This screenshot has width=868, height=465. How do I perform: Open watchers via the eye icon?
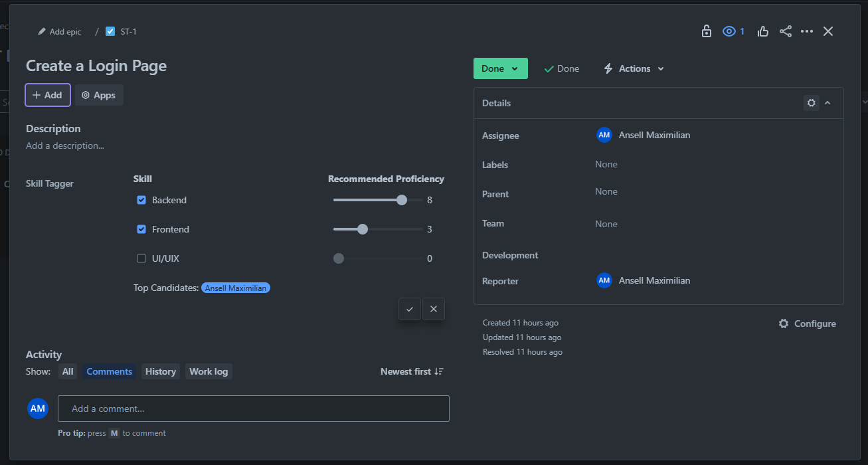point(729,31)
